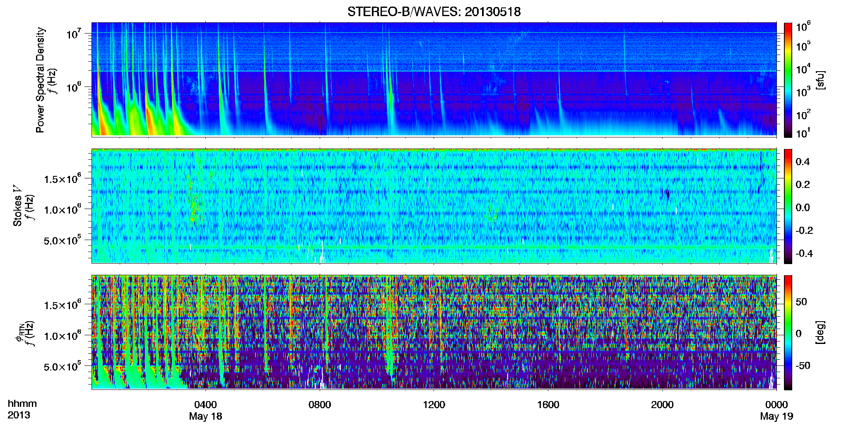Click the 5.0×10^5 tick on phi RTN panel

[x=63, y=366]
